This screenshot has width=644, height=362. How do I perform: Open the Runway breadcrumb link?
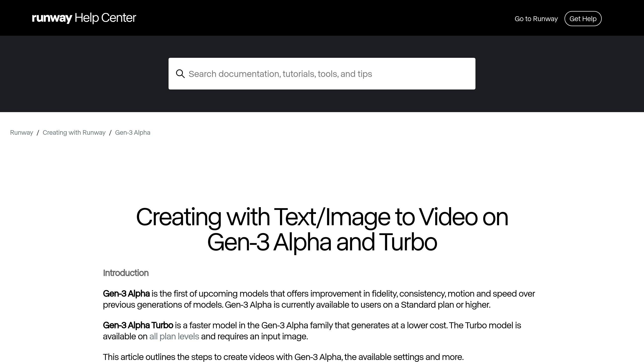click(21, 132)
